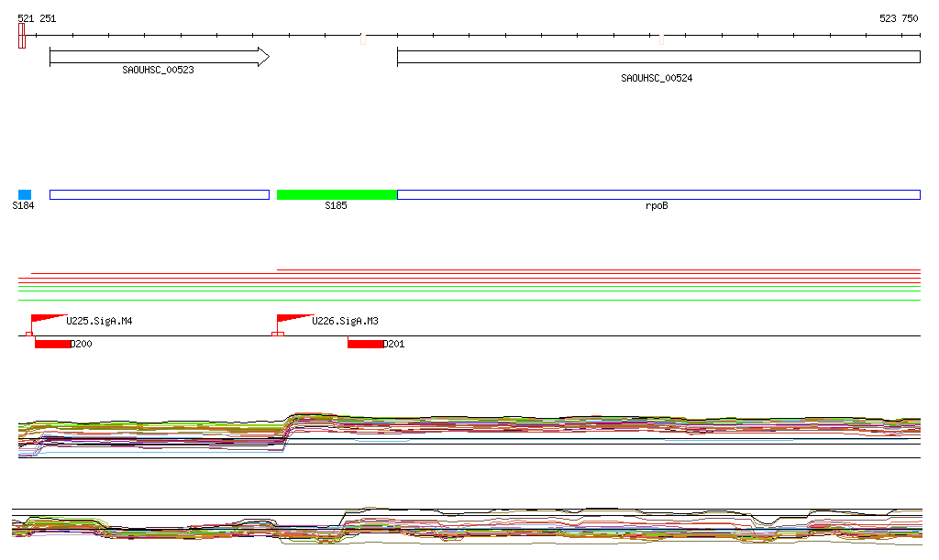Click the second pink marker on the ruler
The image size is (939, 560).
tap(661, 38)
